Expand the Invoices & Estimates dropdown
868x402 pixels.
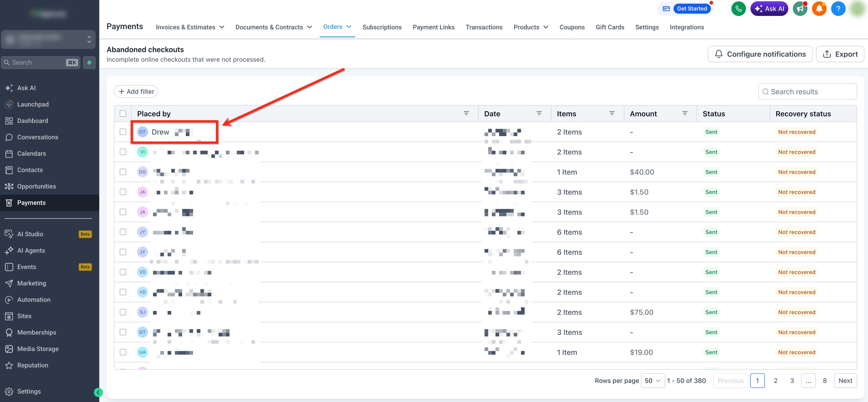190,27
